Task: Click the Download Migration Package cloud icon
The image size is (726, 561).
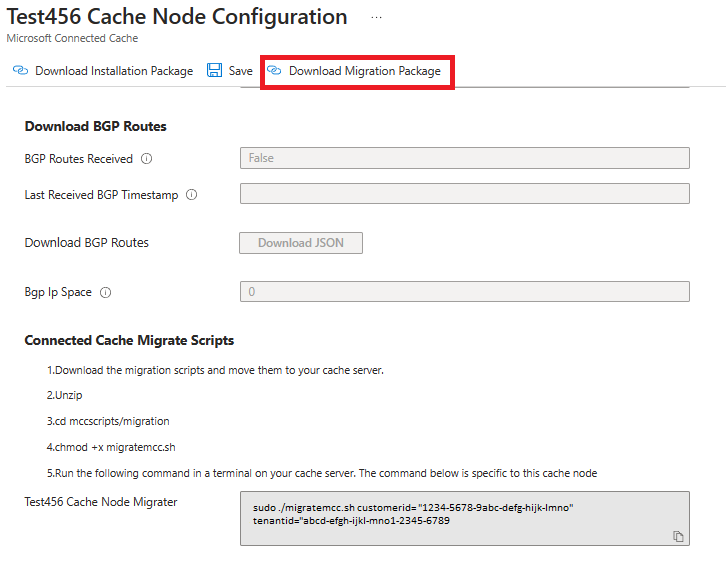Action: pyautogui.click(x=274, y=71)
